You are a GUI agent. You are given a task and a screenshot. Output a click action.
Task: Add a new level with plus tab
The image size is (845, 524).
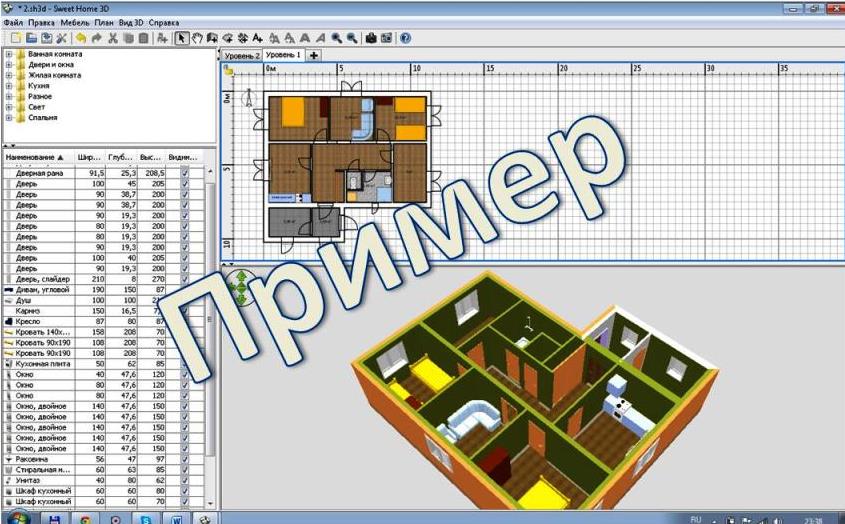tap(314, 56)
